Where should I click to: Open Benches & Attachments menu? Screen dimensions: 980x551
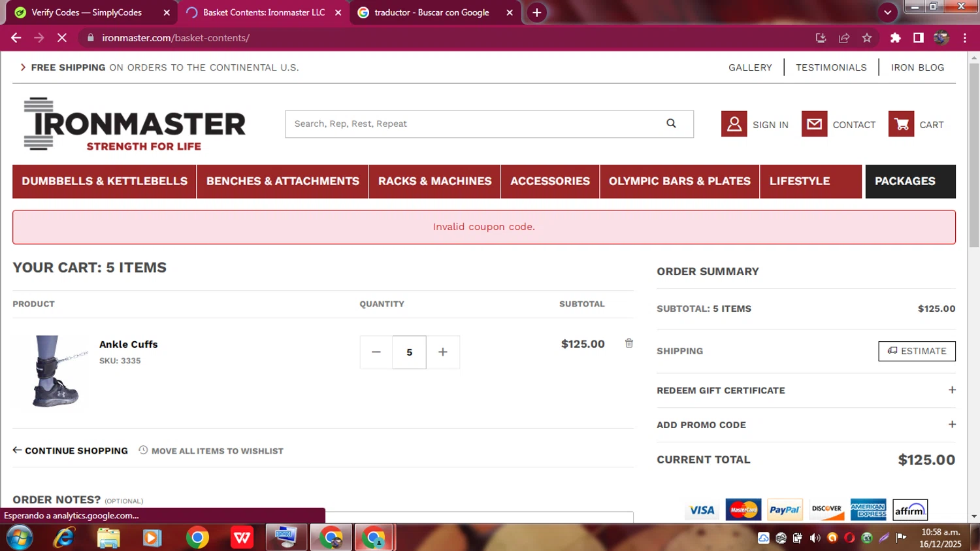click(x=283, y=181)
